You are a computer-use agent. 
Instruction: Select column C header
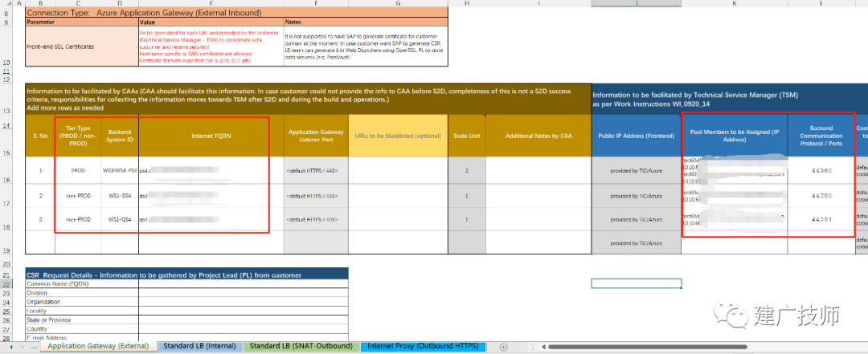78,3
